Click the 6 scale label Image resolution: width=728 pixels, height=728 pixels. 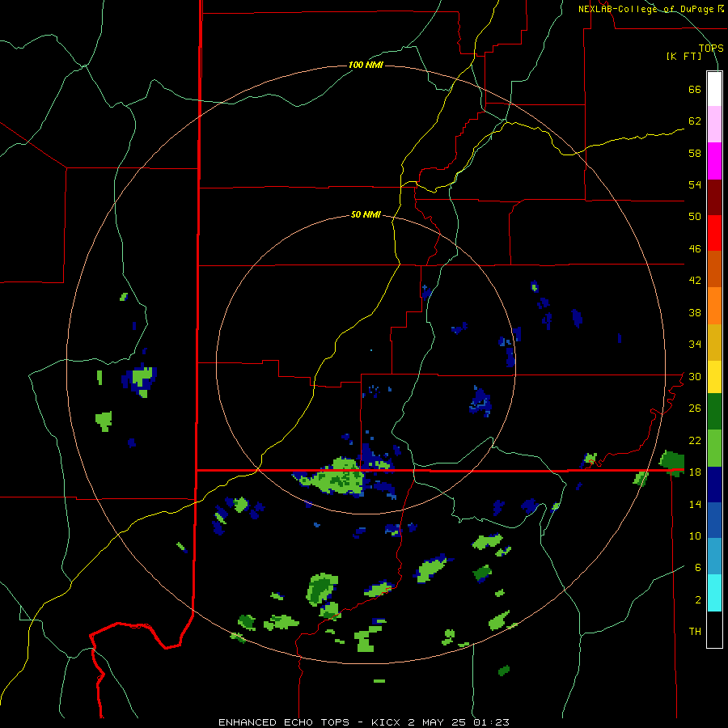tap(698, 567)
